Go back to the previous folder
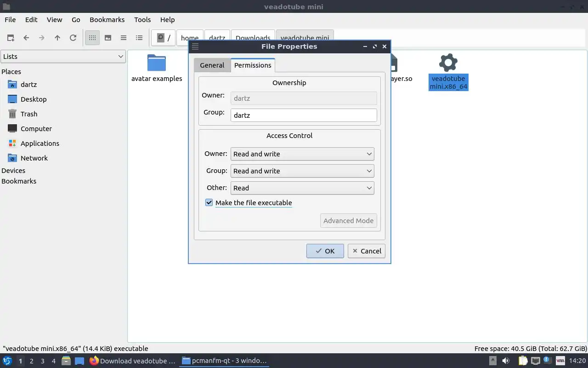 pyautogui.click(x=26, y=38)
